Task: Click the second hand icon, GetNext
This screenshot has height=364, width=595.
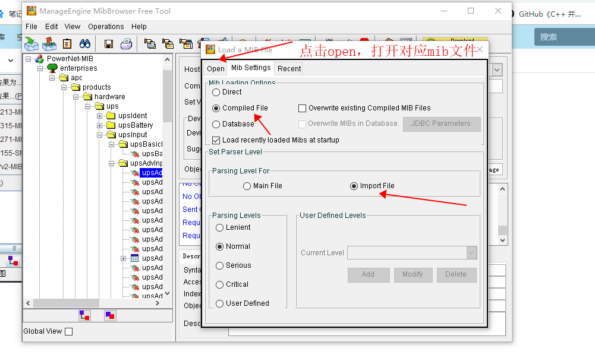Action: click(168, 44)
